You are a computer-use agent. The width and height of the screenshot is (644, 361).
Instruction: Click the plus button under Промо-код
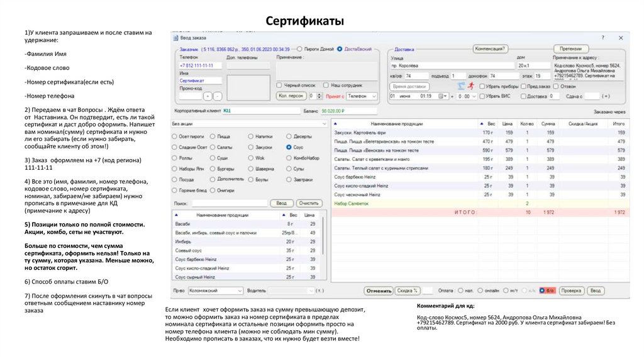(x=207, y=96)
